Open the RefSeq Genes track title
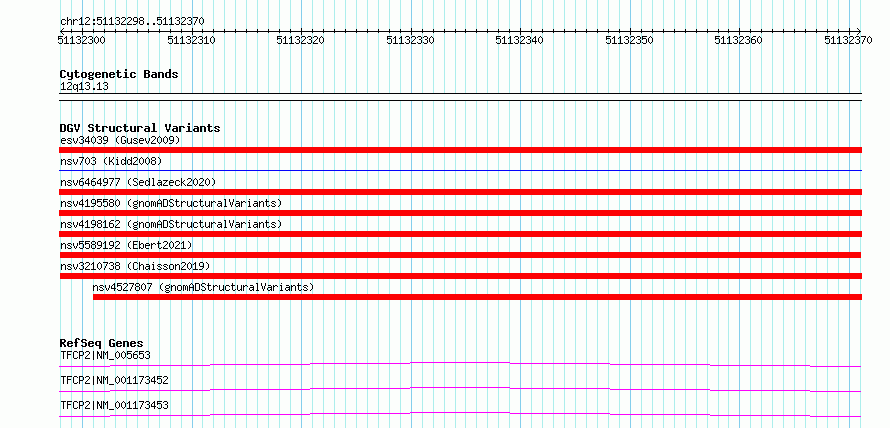890x428 pixels. pos(101,343)
